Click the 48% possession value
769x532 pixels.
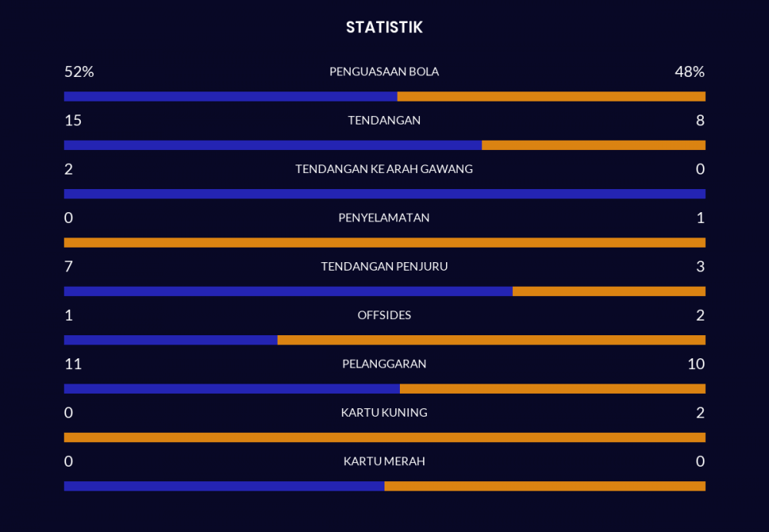click(x=689, y=71)
